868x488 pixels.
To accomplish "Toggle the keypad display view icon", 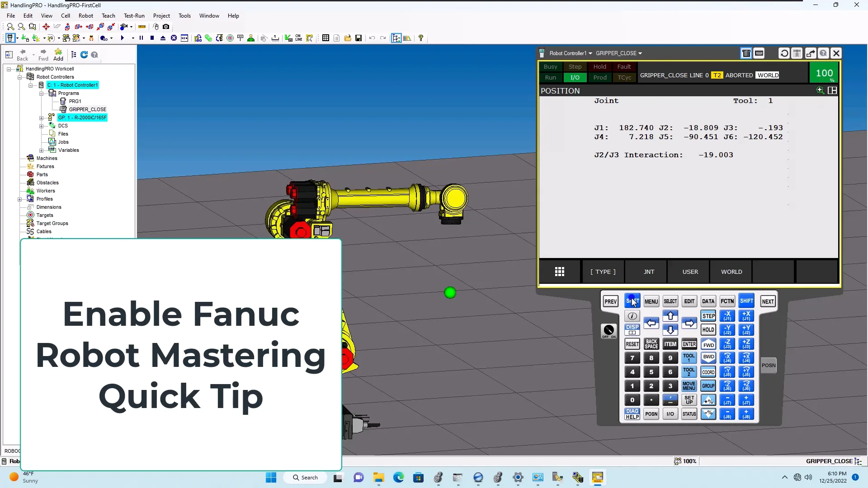I will (x=746, y=53).
